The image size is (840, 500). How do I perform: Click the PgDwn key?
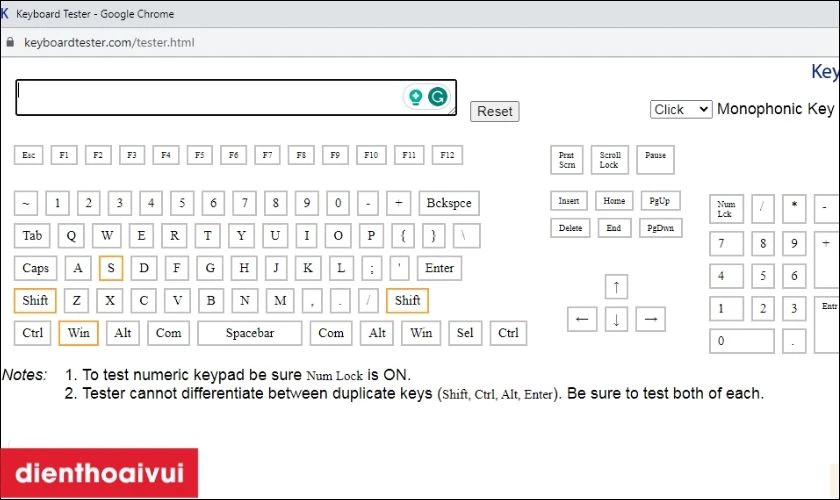[x=660, y=228]
